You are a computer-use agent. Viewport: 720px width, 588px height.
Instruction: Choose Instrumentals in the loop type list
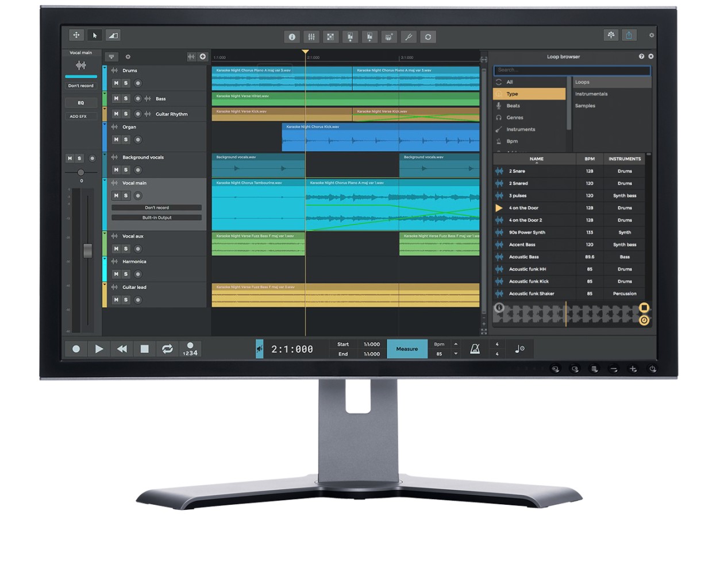[591, 94]
